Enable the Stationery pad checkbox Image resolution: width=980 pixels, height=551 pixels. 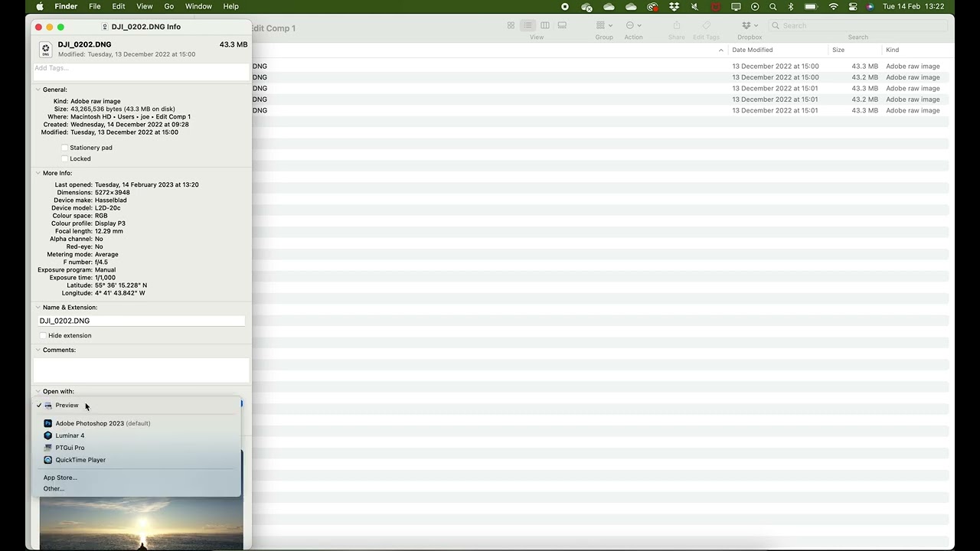64,148
